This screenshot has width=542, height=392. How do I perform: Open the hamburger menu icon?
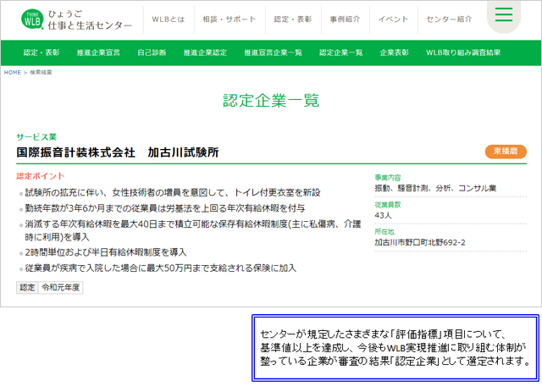coord(504,14)
